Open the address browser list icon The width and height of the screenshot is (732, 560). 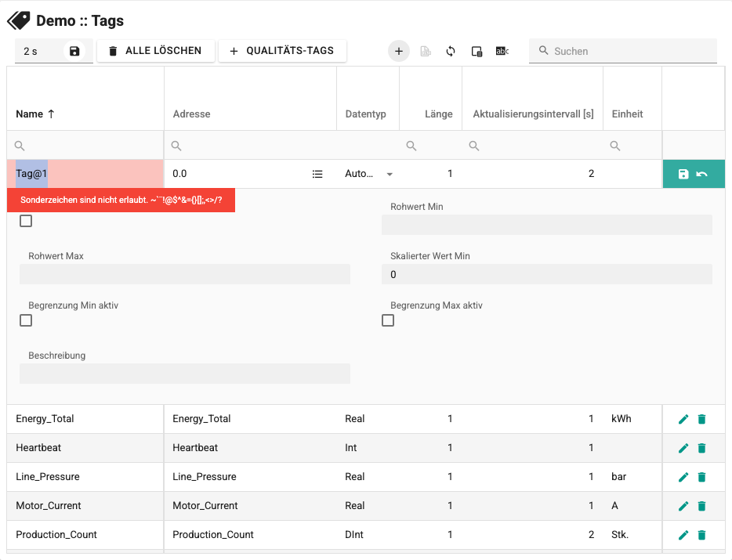[317, 174]
